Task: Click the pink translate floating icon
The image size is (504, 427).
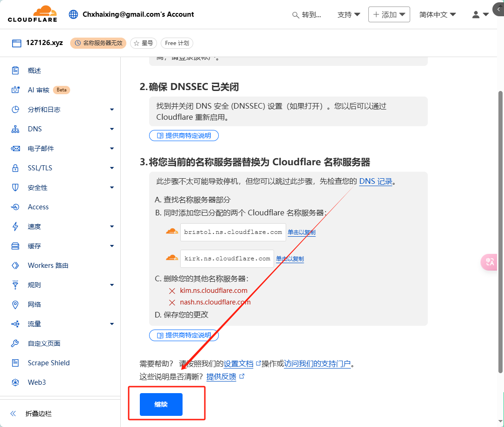Action: point(490,262)
